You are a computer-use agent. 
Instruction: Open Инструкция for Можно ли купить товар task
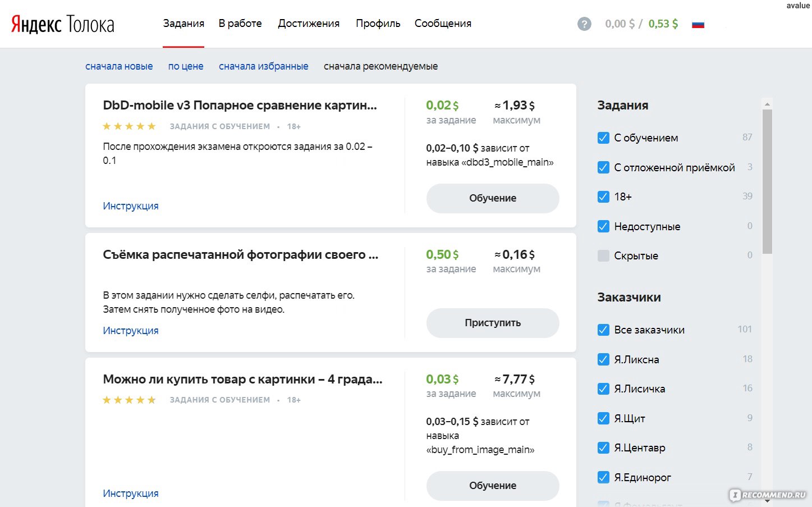pos(131,494)
